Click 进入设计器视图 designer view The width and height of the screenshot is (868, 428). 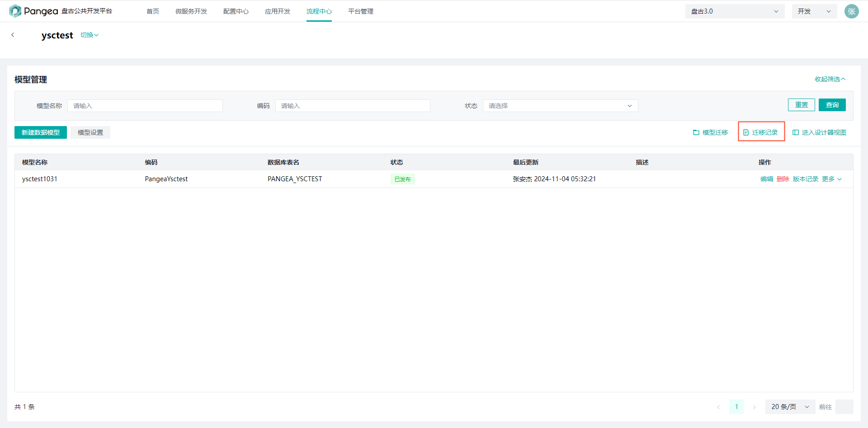819,132
